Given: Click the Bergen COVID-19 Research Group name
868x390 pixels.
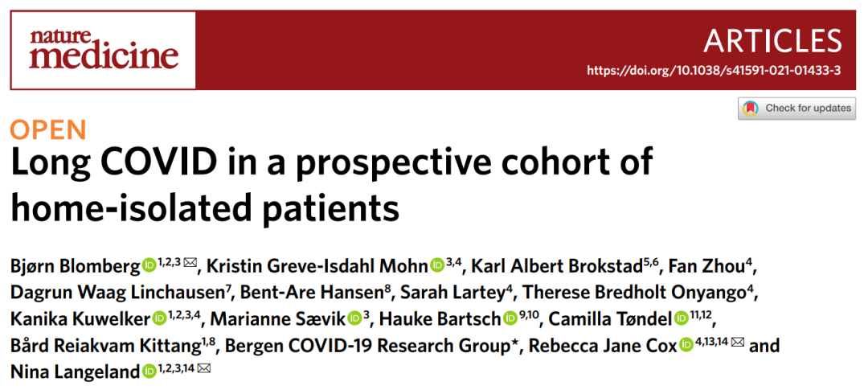Looking at the screenshot, I should pos(370,346).
